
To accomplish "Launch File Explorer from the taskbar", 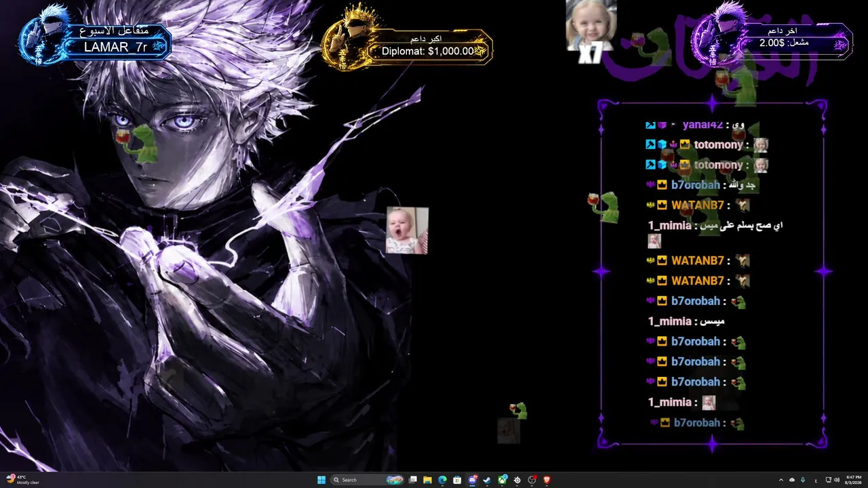I will pyautogui.click(x=427, y=480).
